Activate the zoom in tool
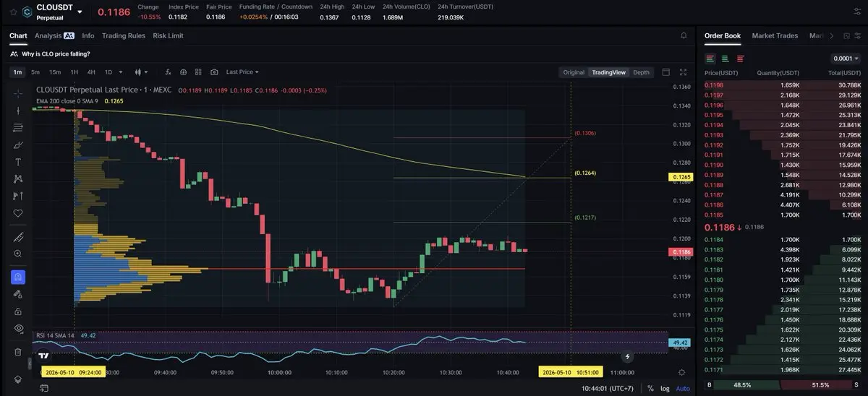Image resolution: width=868 pixels, height=396 pixels. (18, 254)
